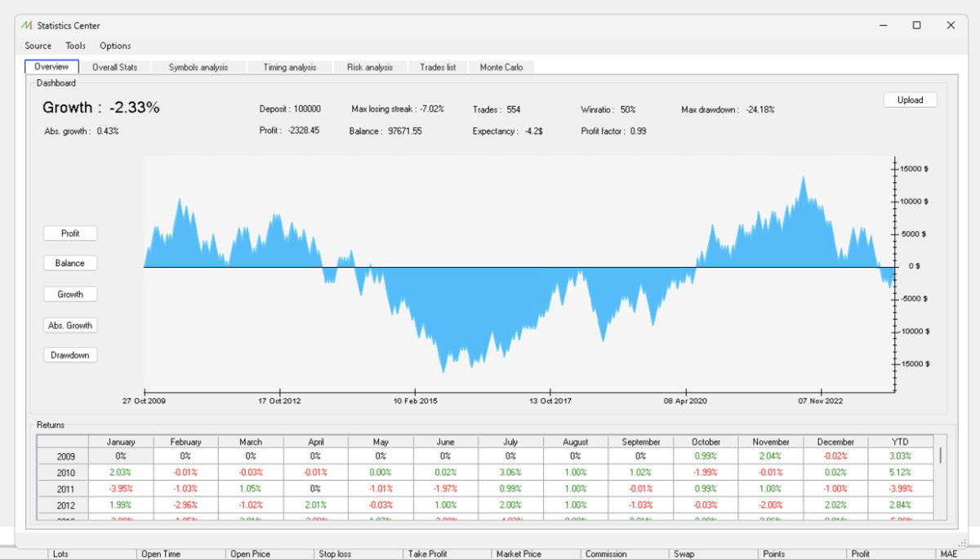This screenshot has height=560, width=980.
Task: Maximize the Statistics Center window
Action: click(x=916, y=25)
